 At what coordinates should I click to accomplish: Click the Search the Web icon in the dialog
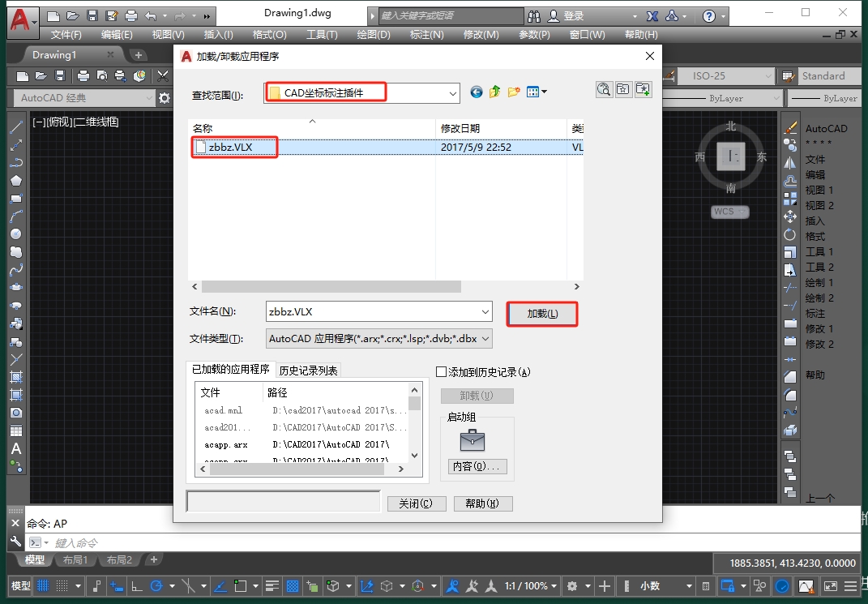click(604, 89)
